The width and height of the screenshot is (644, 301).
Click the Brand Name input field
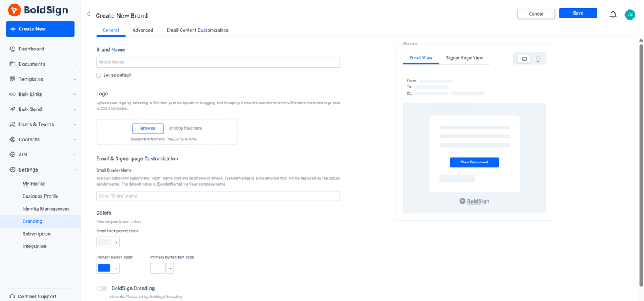coord(218,62)
